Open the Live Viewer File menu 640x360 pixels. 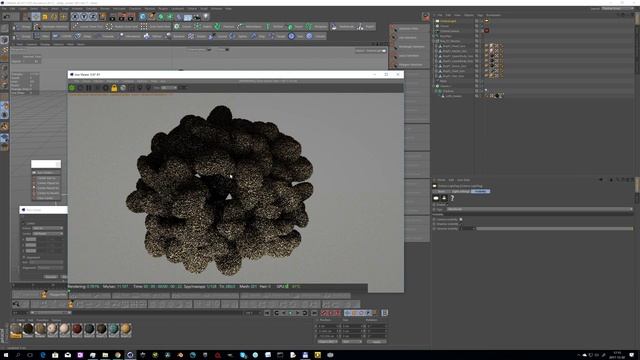coord(76,81)
